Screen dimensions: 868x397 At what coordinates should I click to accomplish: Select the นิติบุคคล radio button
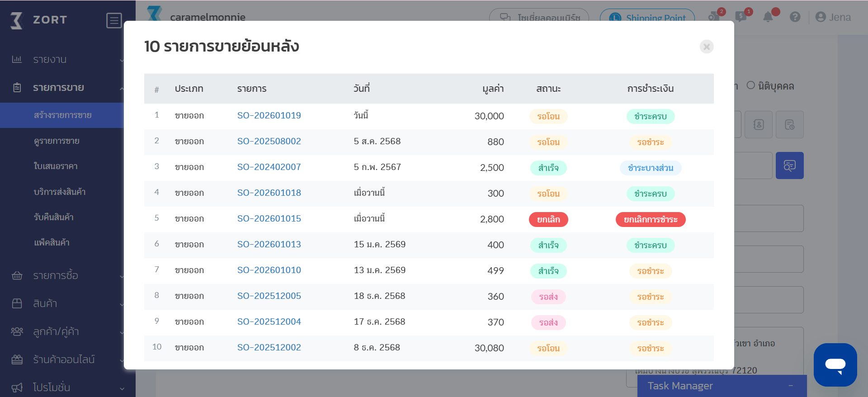[750, 85]
